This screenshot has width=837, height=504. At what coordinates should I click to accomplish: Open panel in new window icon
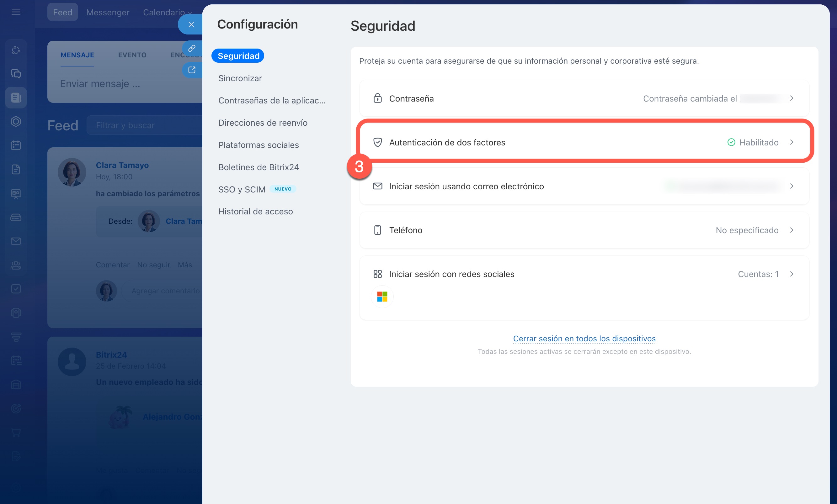pos(192,70)
